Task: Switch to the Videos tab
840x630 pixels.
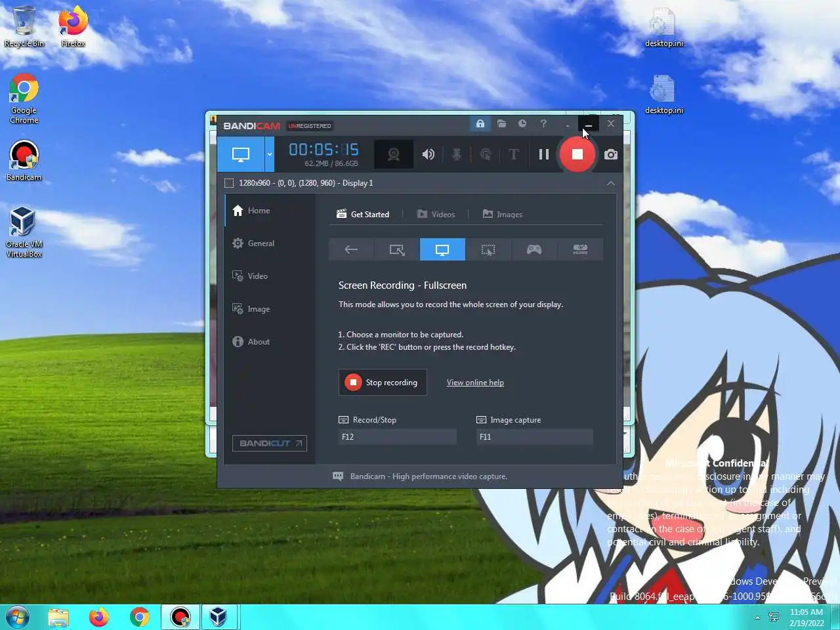Action: click(x=436, y=215)
